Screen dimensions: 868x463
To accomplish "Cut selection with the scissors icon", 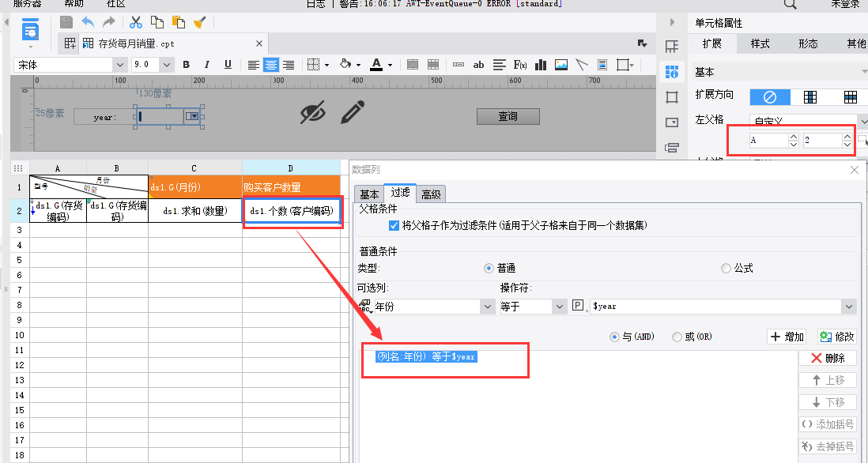I will coord(136,22).
